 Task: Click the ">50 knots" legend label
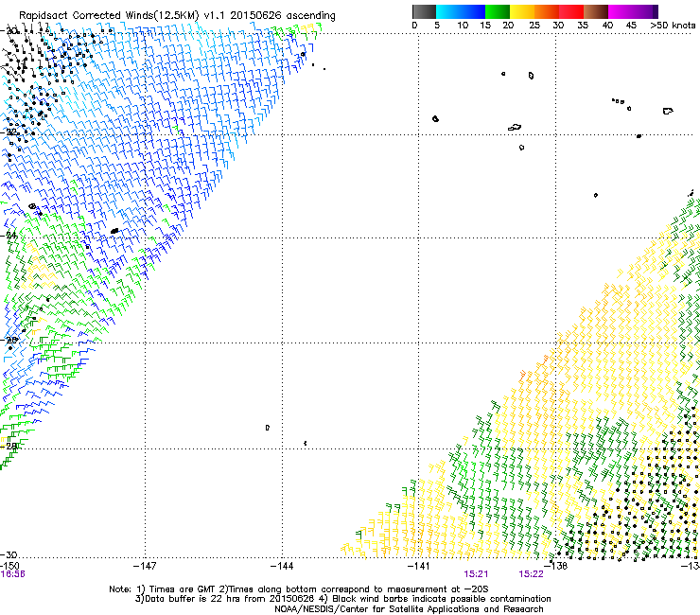(x=673, y=26)
